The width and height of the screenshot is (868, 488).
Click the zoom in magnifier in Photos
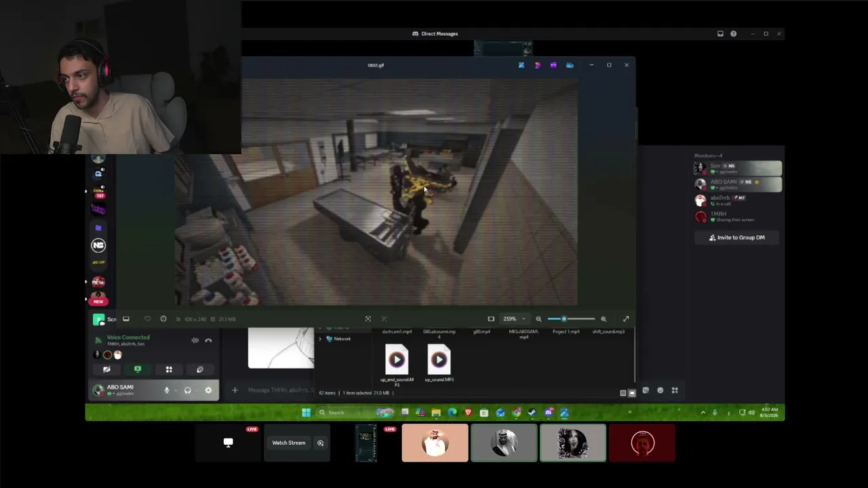[603, 319]
